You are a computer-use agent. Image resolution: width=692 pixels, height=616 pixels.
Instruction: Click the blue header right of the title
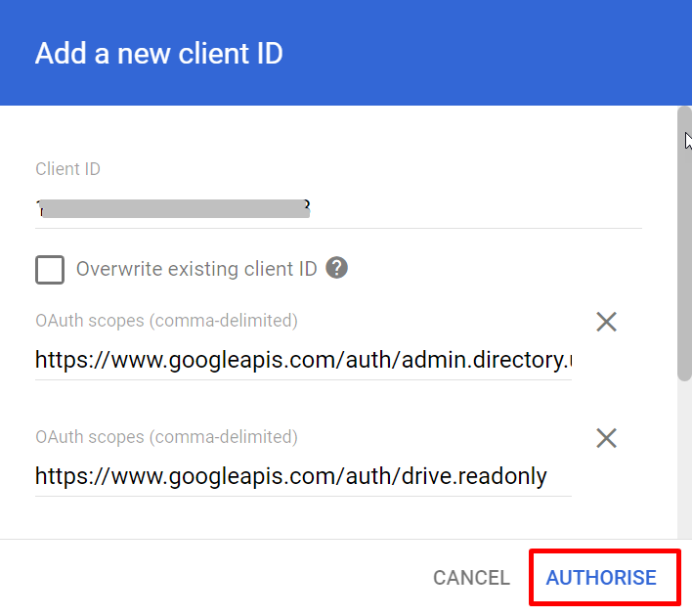489,53
